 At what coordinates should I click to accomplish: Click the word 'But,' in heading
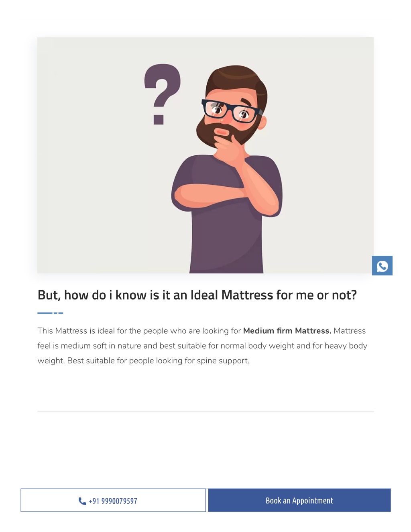click(49, 296)
